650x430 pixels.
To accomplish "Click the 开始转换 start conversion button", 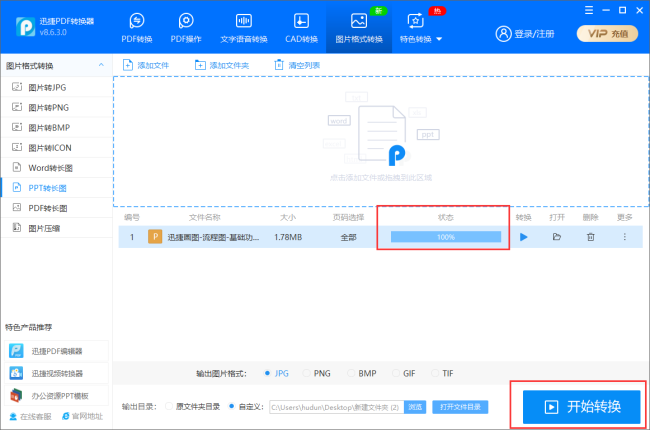I will point(582,407).
